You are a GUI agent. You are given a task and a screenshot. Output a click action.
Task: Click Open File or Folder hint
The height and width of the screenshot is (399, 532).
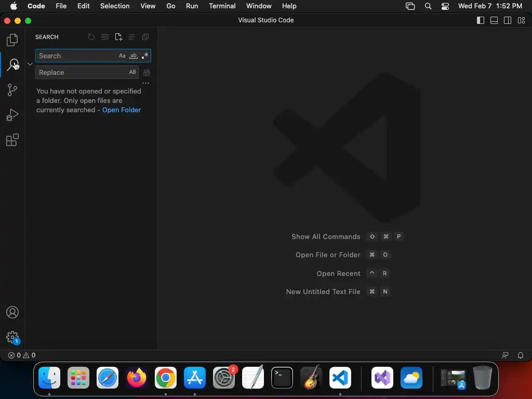[328, 255]
